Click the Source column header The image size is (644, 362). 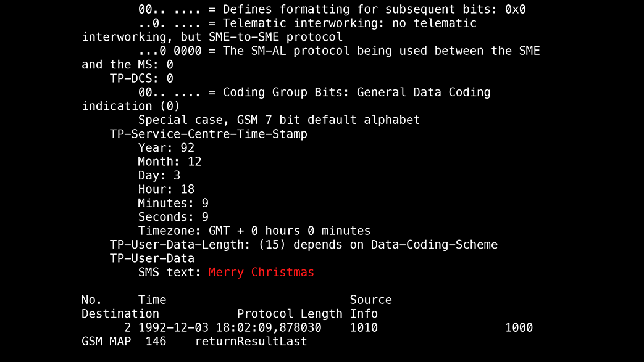tap(371, 300)
